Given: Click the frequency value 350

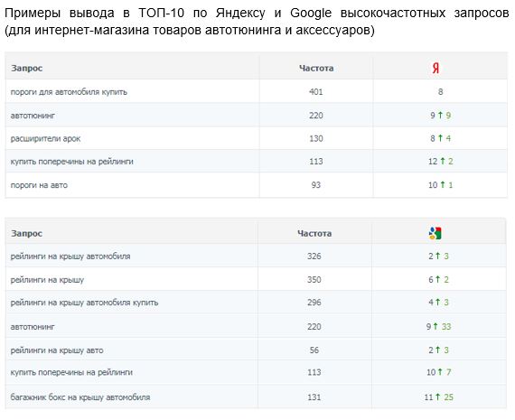Looking at the screenshot, I should click(314, 279).
